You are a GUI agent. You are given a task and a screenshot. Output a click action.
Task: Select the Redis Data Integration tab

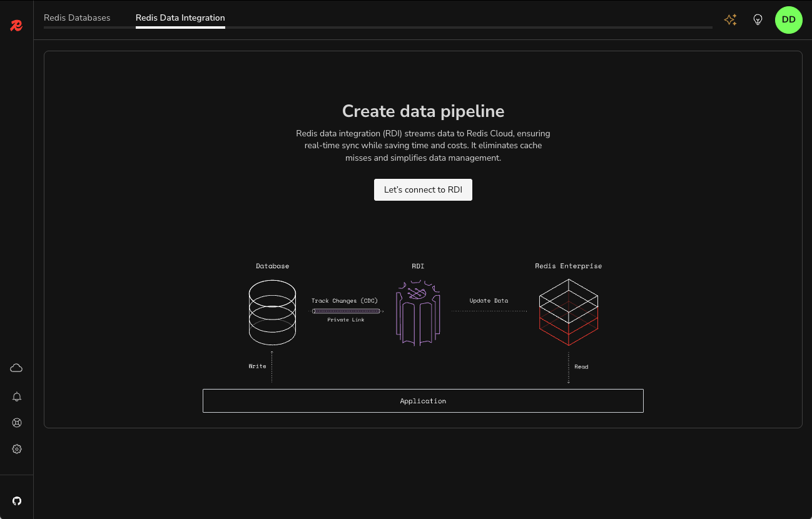click(x=180, y=18)
